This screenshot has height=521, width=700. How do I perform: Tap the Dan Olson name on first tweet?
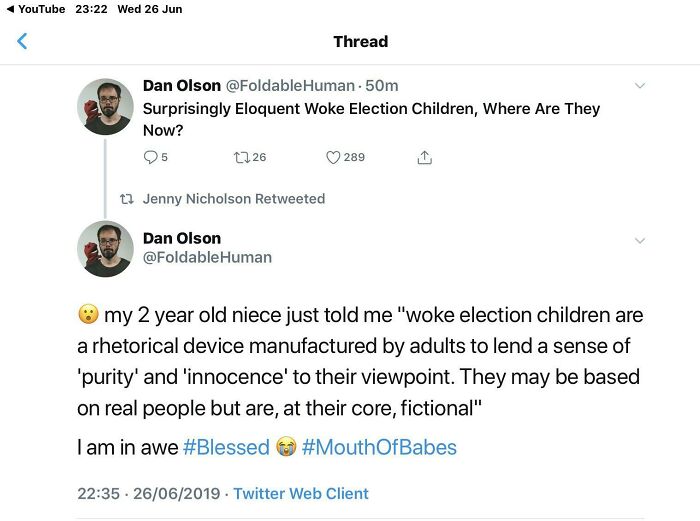pos(182,86)
